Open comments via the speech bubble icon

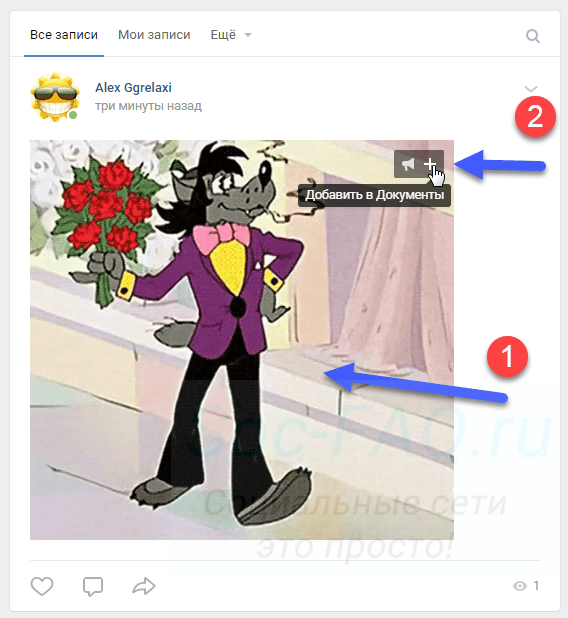coord(93,586)
